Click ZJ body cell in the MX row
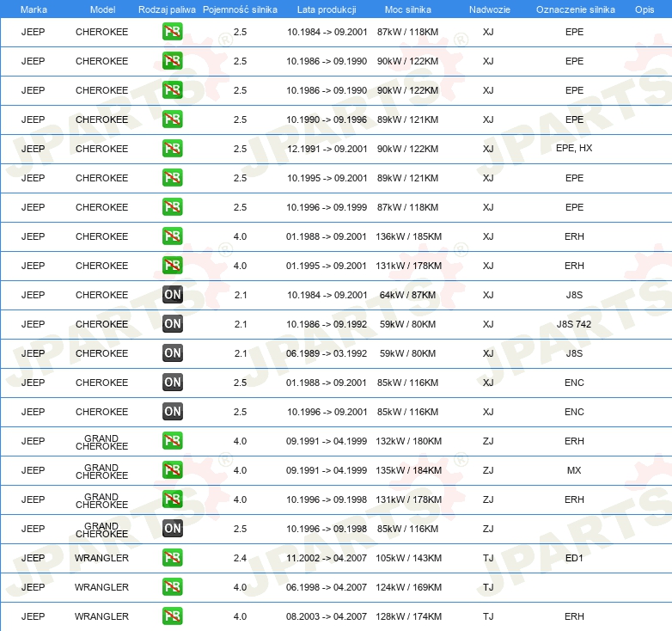This screenshot has height=631, width=672. 488,470
